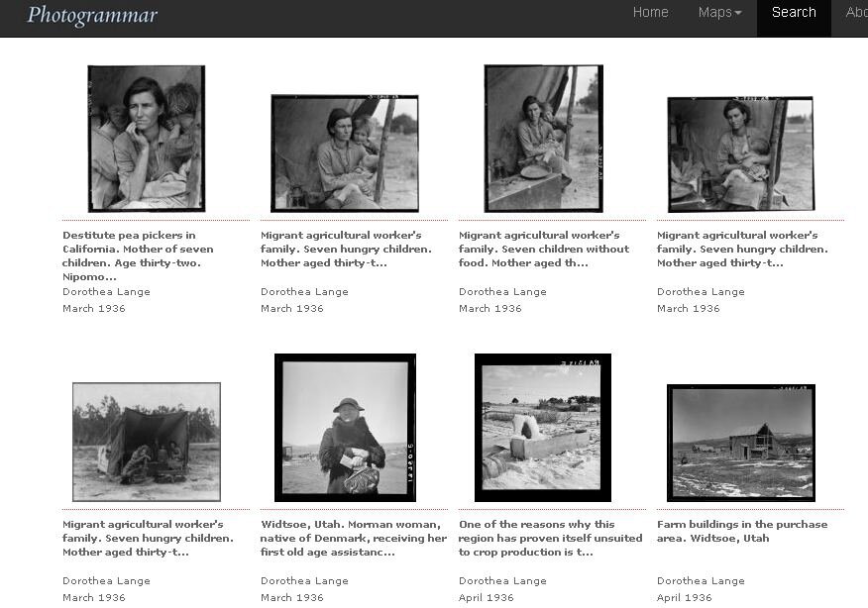The width and height of the screenshot is (868, 608).
Task: Open the Mormon woman in hat photo thumbnail
Action: [x=345, y=428]
